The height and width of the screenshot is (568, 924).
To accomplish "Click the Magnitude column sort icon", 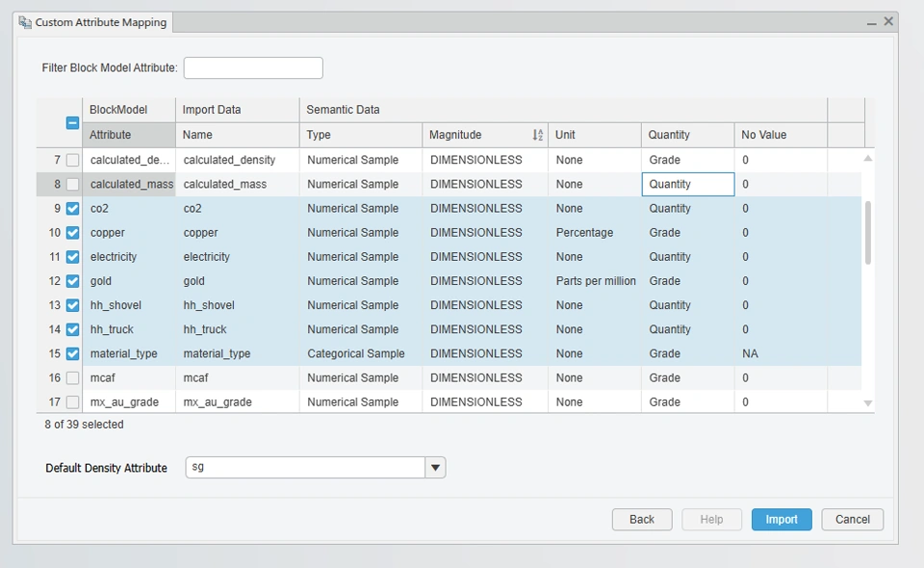I will click(537, 136).
